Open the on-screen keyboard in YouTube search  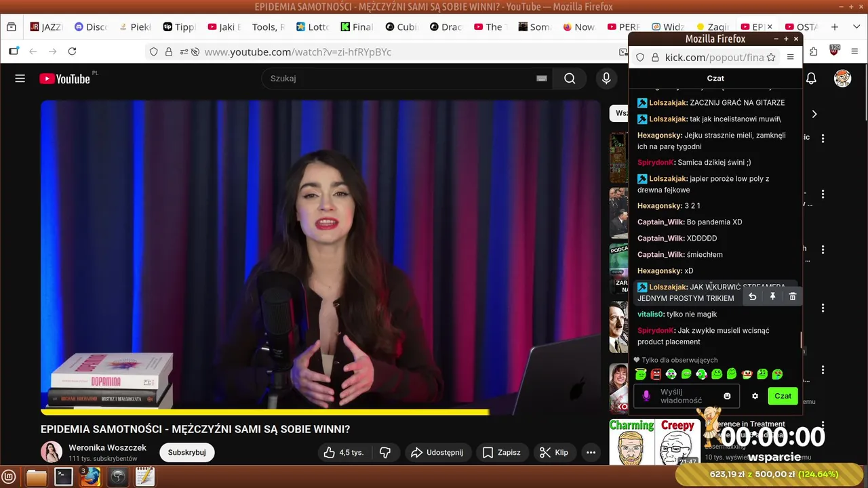tap(541, 79)
